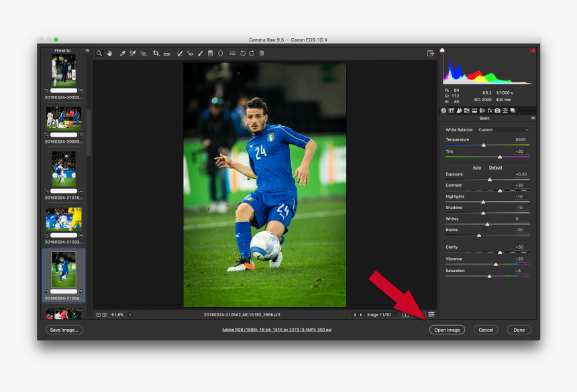Click the Temperature value field 6550

coord(521,139)
